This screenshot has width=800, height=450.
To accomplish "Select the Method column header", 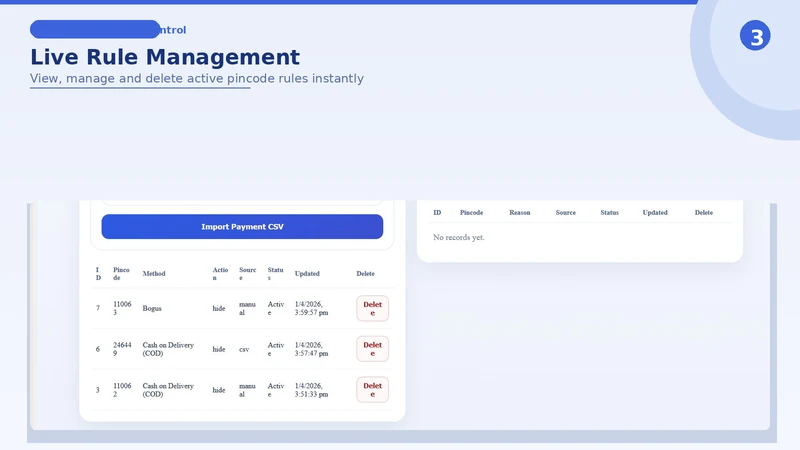I will pos(154,273).
